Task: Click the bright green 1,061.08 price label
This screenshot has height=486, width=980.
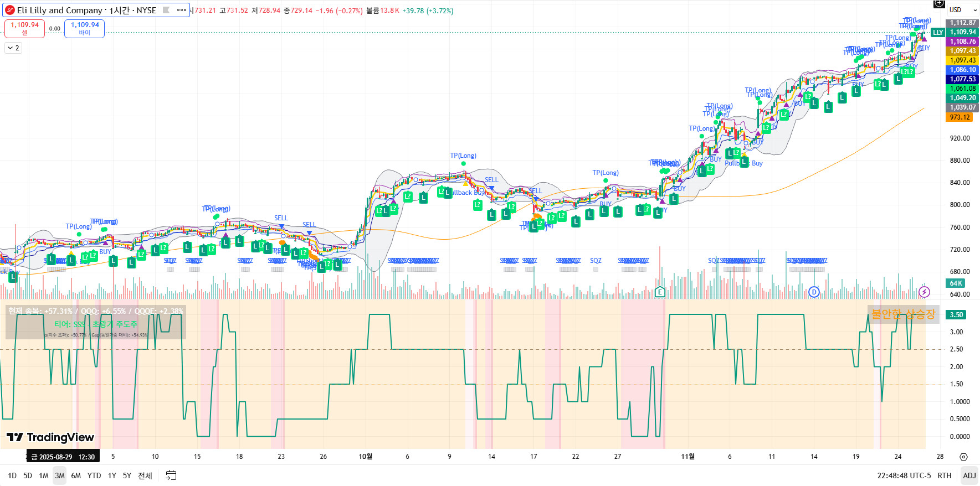Action: [963, 89]
